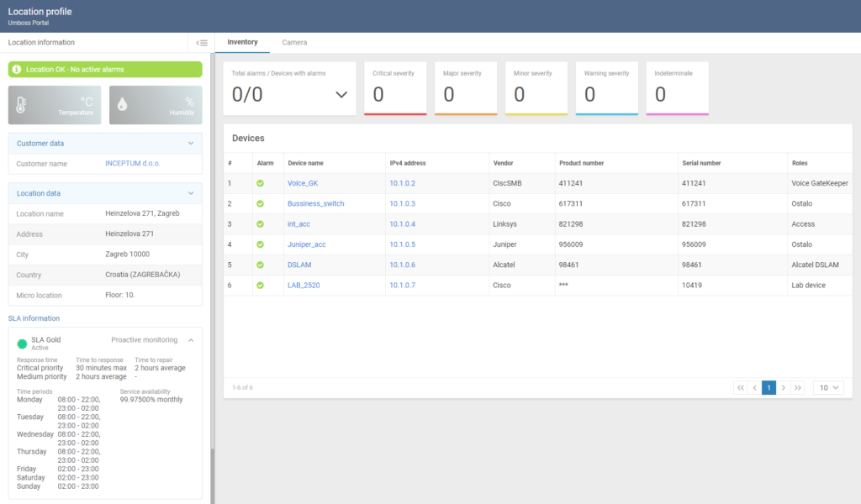This screenshot has width=861, height=504.
Task: Click the droplet icon on Humidity tile
Action: [122, 105]
